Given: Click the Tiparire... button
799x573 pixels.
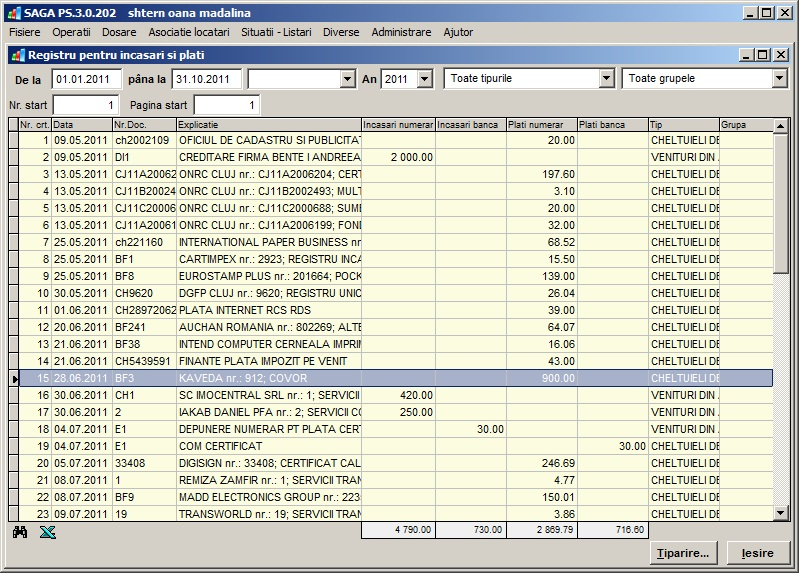Looking at the screenshot, I should point(683,553).
